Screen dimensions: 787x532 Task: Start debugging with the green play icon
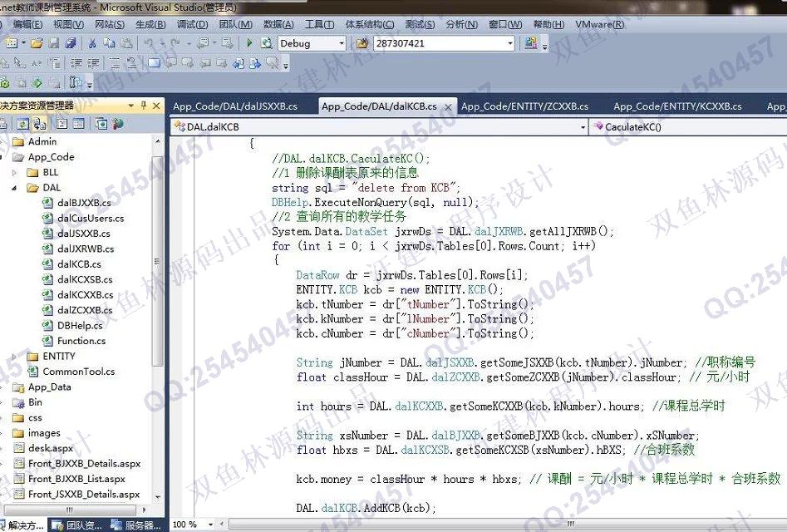pos(249,43)
